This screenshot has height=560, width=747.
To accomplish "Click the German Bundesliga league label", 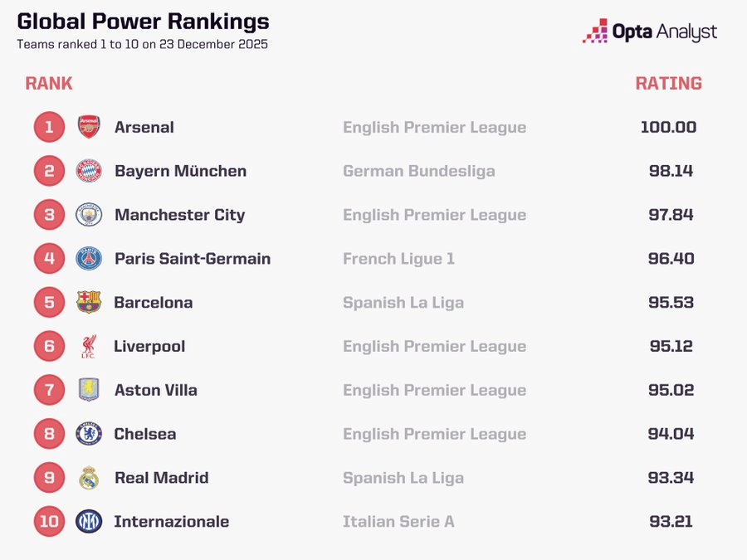I will tap(418, 171).
